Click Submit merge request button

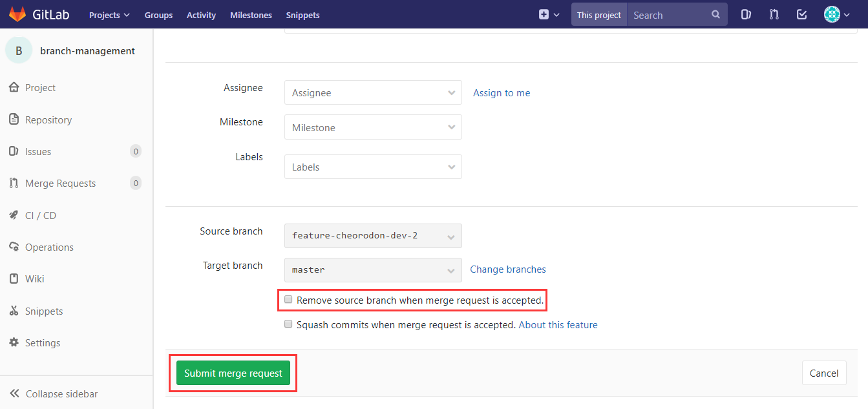click(233, 373)
